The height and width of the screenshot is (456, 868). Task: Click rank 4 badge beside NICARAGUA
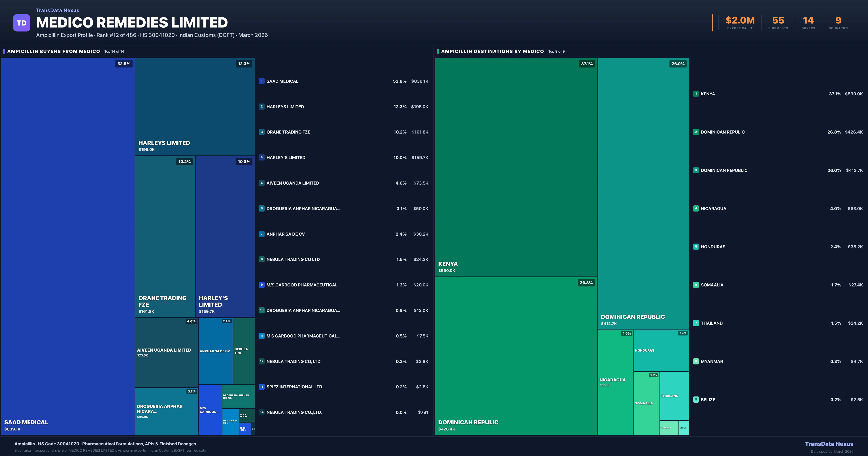[696, 208]
